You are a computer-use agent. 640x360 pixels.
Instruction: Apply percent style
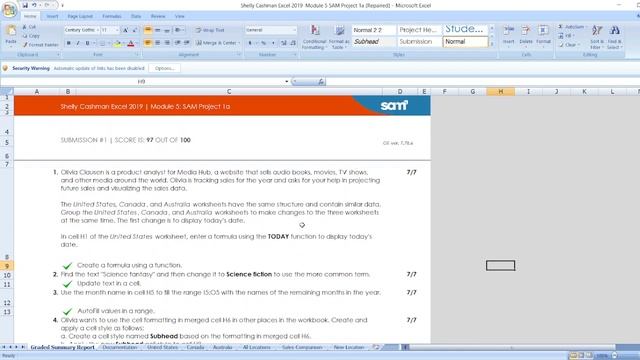click(x=264, y=43)
